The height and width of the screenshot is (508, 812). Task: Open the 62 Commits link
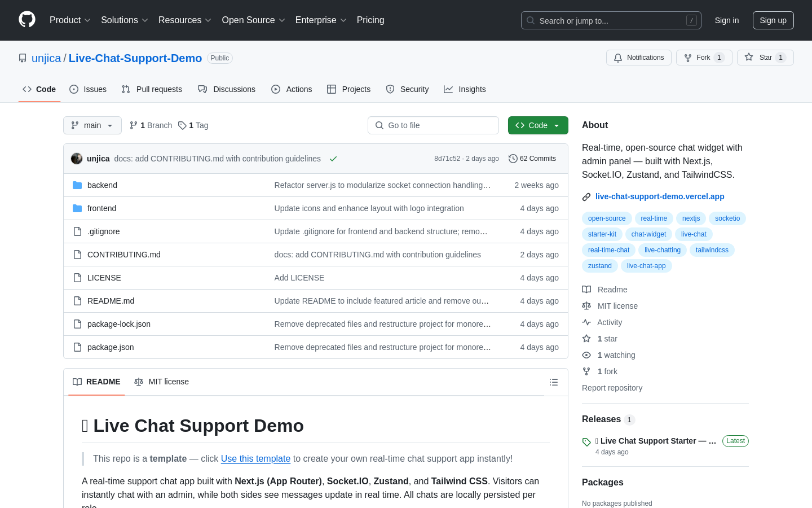532,159
